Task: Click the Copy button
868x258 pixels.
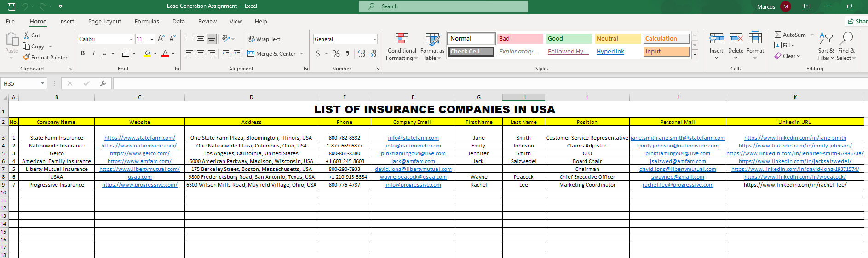Action: click(x=34, y=47)
